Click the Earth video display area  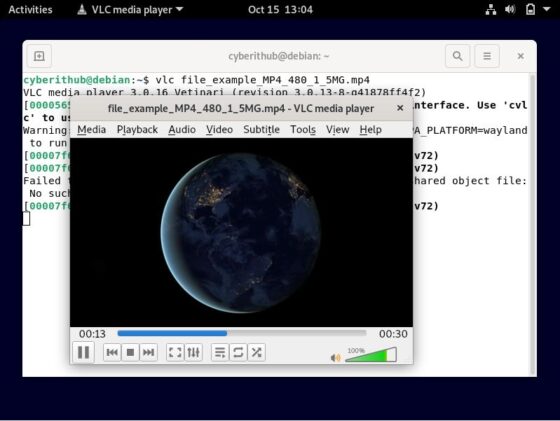(241, 232)
